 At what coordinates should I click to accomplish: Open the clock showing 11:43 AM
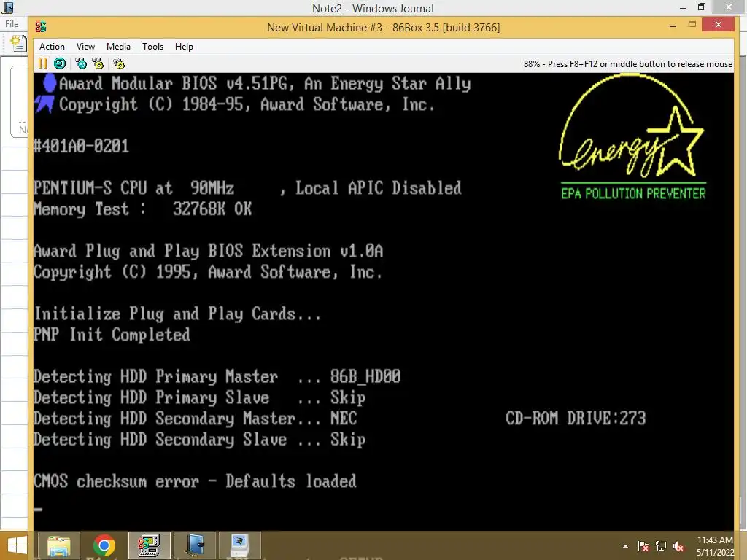tap(715, 546)
